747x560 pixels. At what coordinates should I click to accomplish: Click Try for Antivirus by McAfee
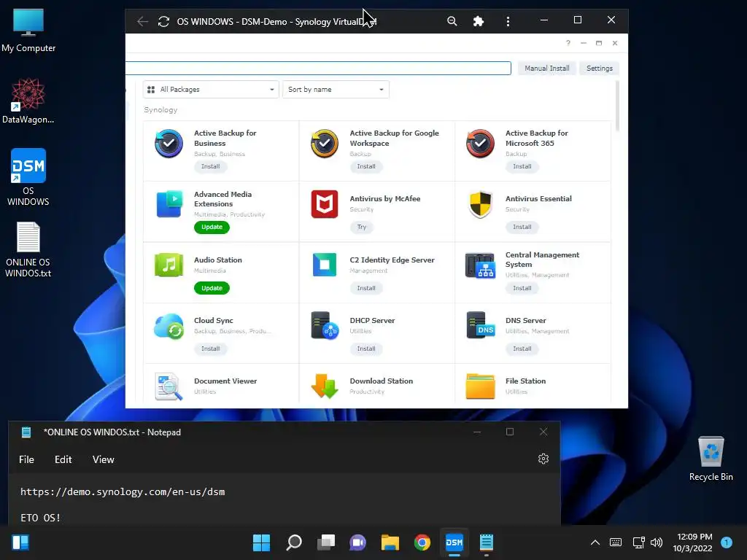(x=362, y=227)
